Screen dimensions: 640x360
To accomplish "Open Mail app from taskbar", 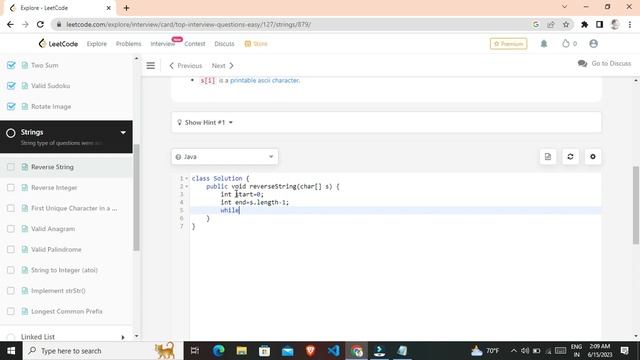I will tap(287, 351).
